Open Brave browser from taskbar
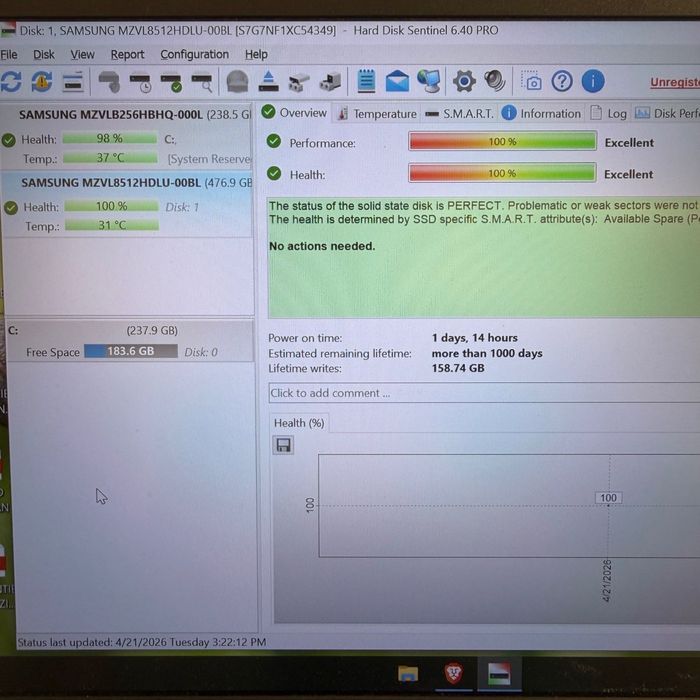The height and width of the screenshot is (700, 700). (x=453, y=673)
